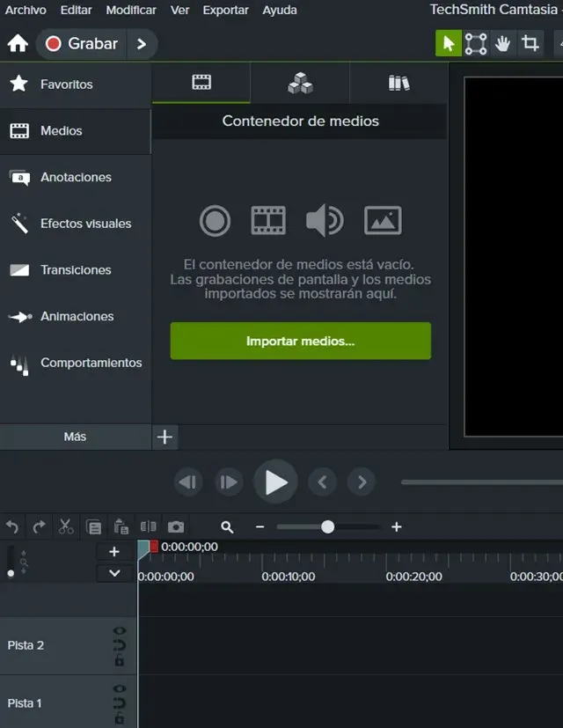
Task: Toggle visibility eye on Pista 1
Action: pos(120,688)
